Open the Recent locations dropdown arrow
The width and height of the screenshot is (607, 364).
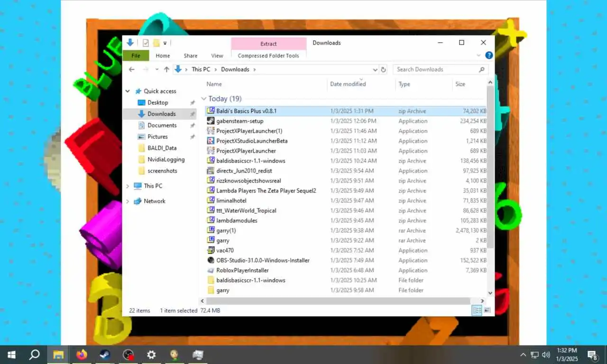156,69
